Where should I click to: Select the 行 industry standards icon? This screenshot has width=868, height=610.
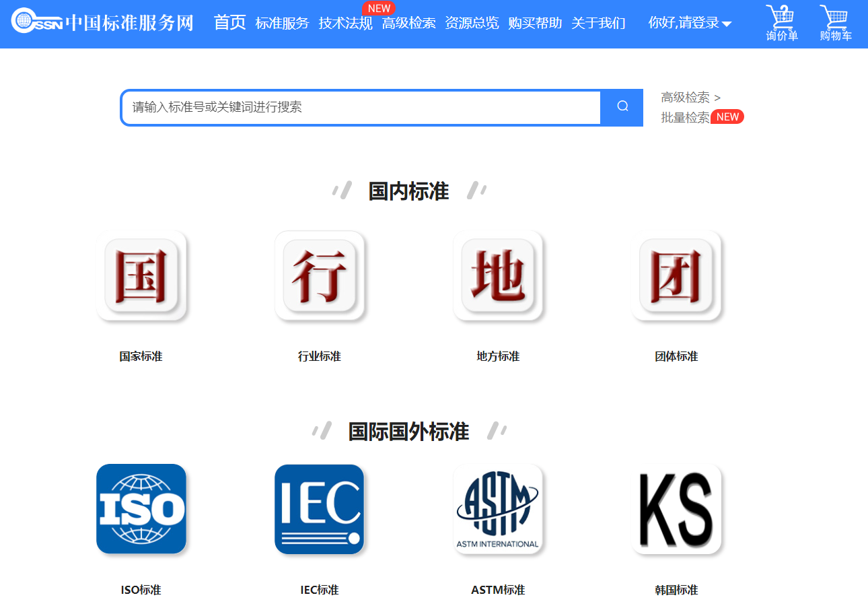coord(320,275)
